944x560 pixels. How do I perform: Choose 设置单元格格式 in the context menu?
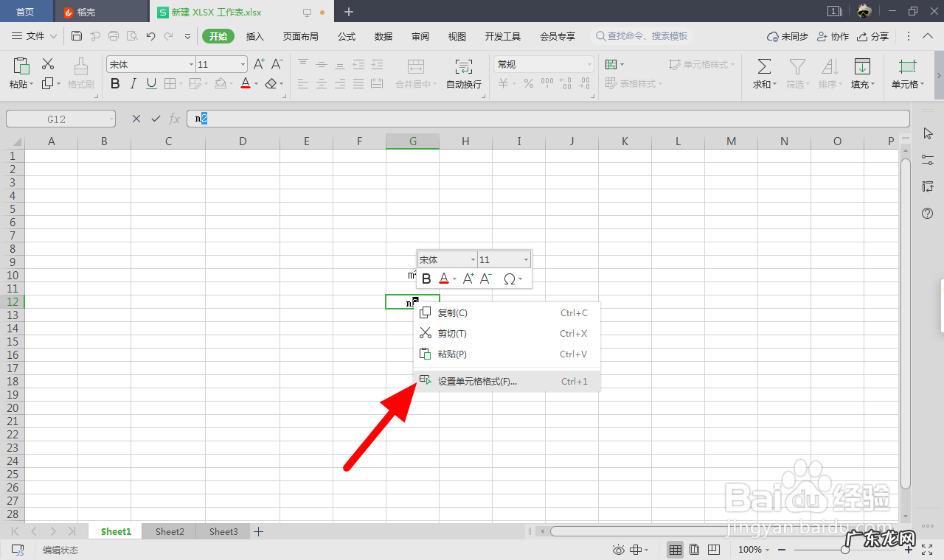[x=476, y=381]
